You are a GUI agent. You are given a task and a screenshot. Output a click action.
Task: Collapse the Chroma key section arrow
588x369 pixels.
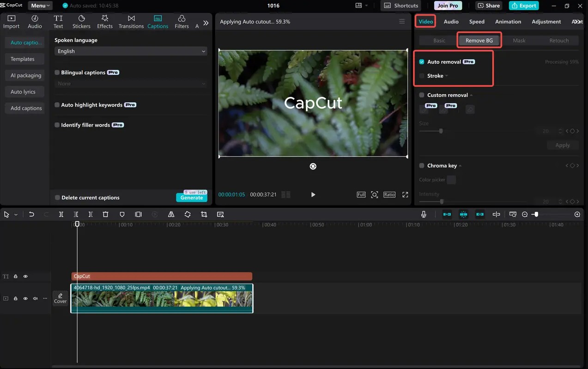[460, 165]
